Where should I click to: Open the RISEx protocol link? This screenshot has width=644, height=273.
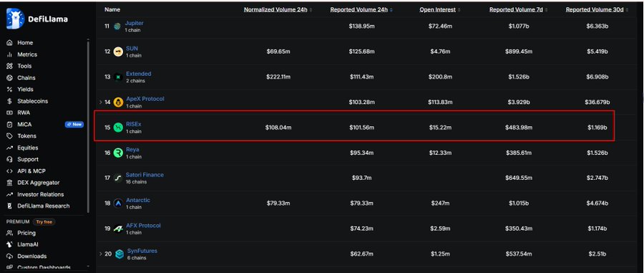click(134, 124)
